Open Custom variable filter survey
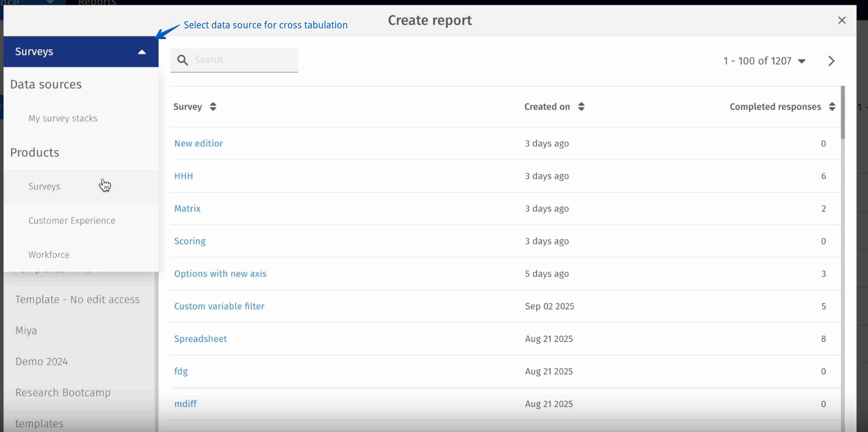The width and height of the screenshot is (868, 432). 219,306
